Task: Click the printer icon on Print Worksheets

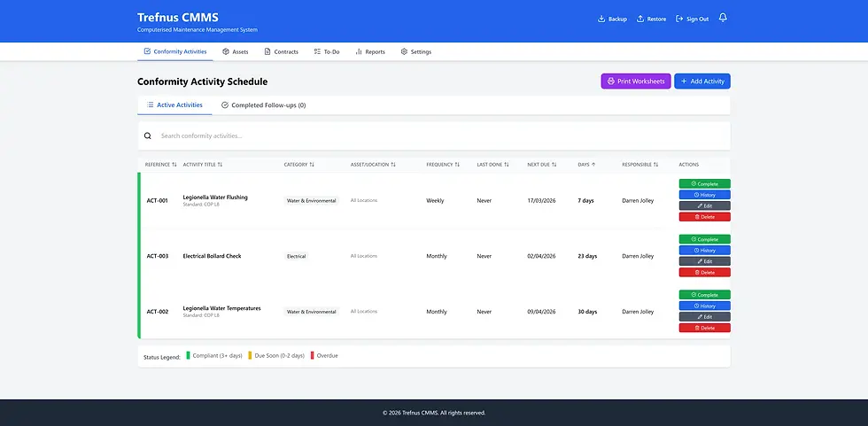Action: 611,81
